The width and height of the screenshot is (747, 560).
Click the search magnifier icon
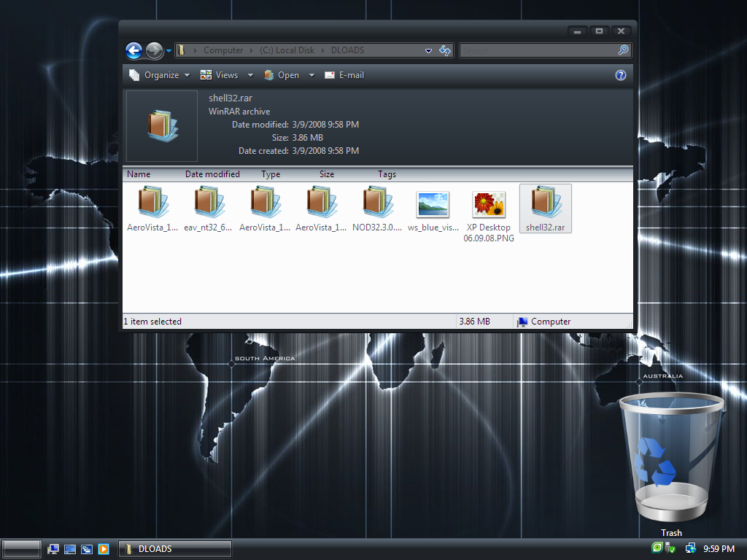(623, 50)
